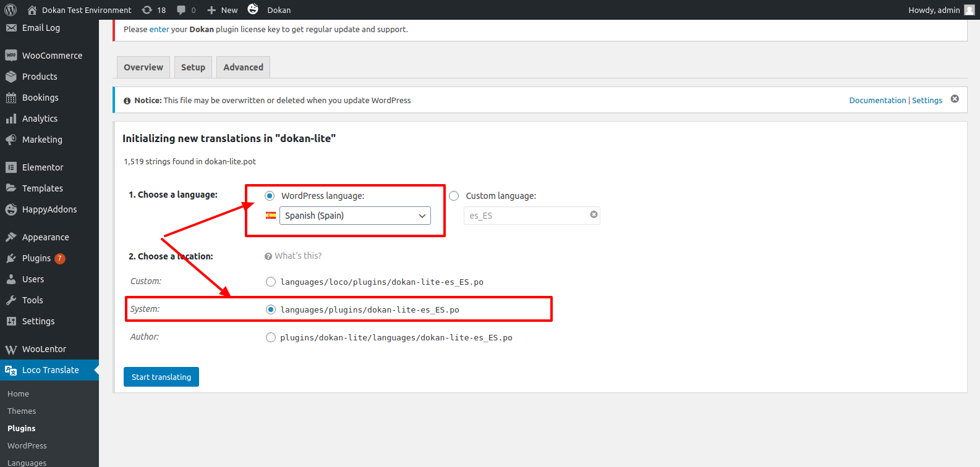Open the admin user avatar
This screenshot has height=467, width=980.
pos(969,10)
